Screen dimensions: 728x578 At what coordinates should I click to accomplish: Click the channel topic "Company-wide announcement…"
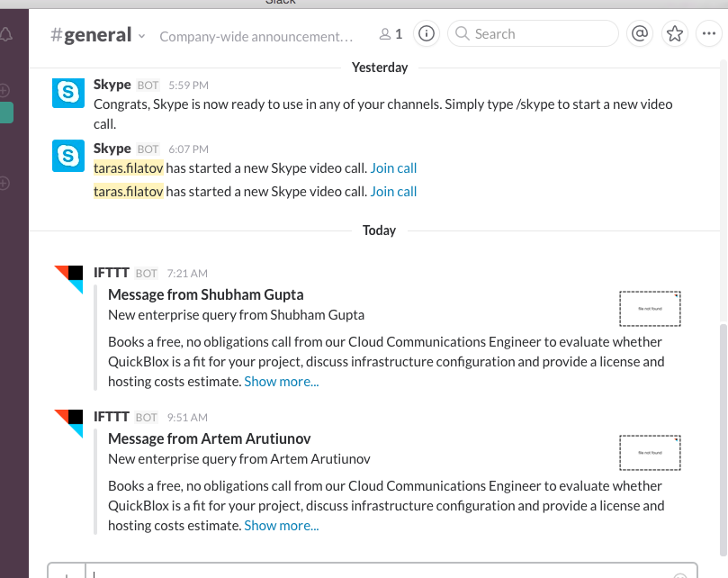click(256, 36)
